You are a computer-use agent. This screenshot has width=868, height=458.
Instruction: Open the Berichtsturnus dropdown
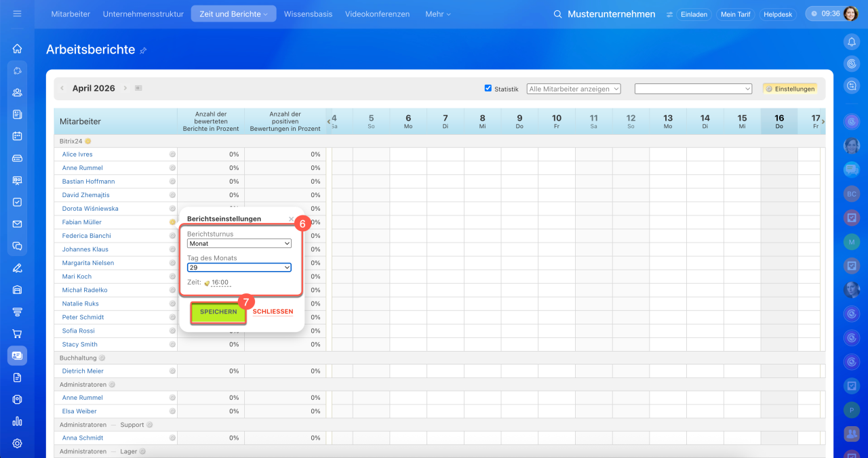click(239, 244)
